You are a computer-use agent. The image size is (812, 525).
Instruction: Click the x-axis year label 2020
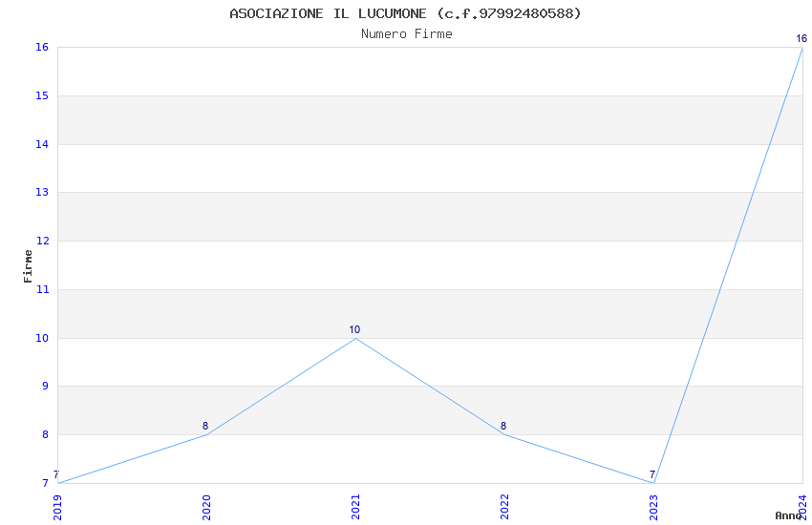point(206,507)
